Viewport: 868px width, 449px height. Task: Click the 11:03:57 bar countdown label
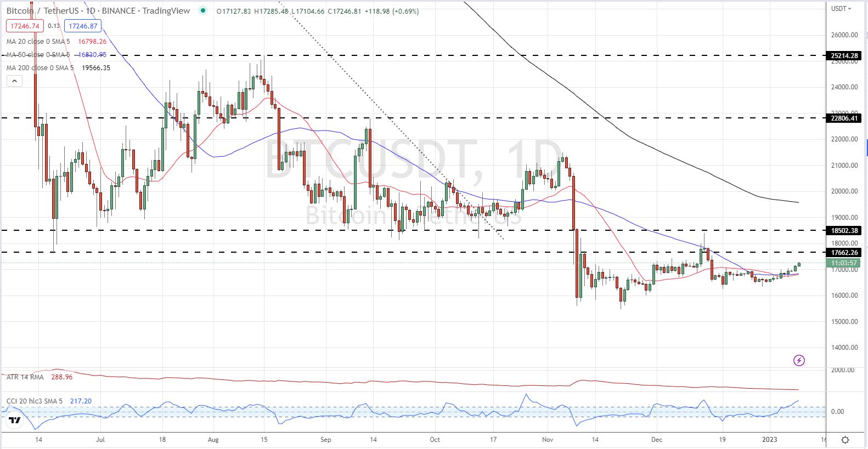[x=844, y=263]
